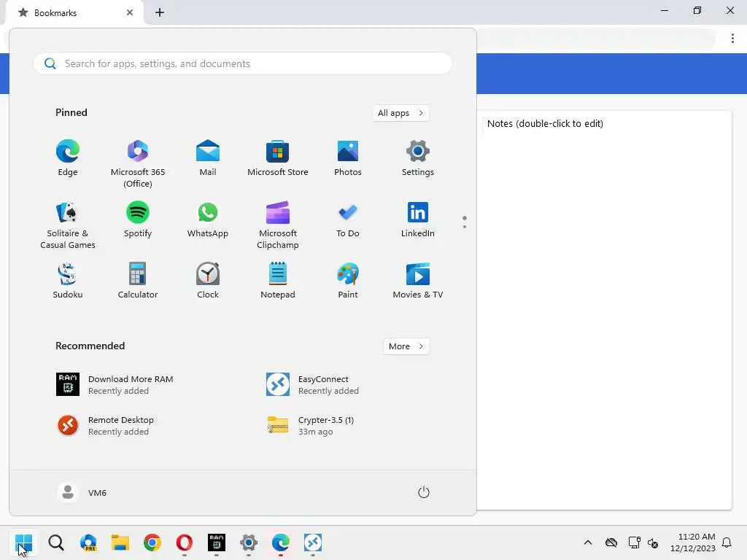The height and width of the screenshot is (560, 747).
Task: Open the Edge pinned app
Action: point(68,158)
